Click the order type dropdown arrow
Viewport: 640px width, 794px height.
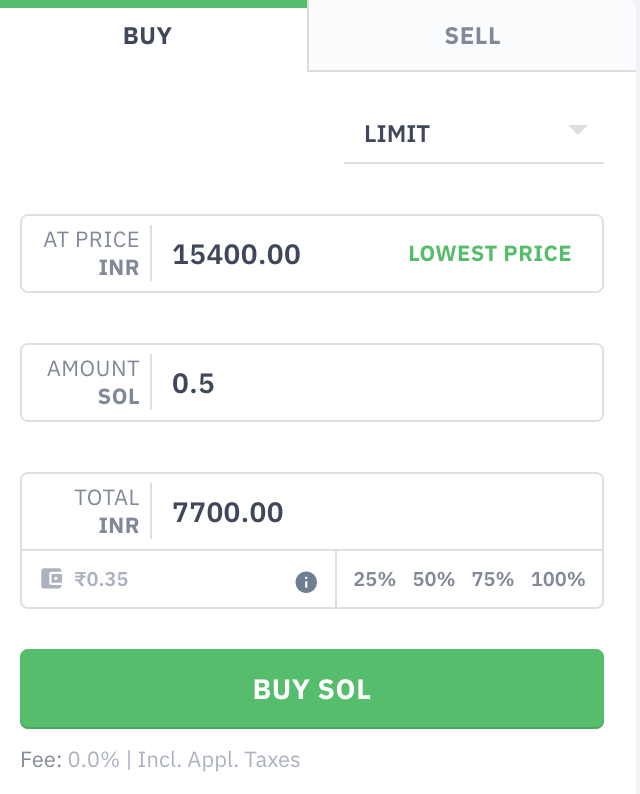[577, 131]
